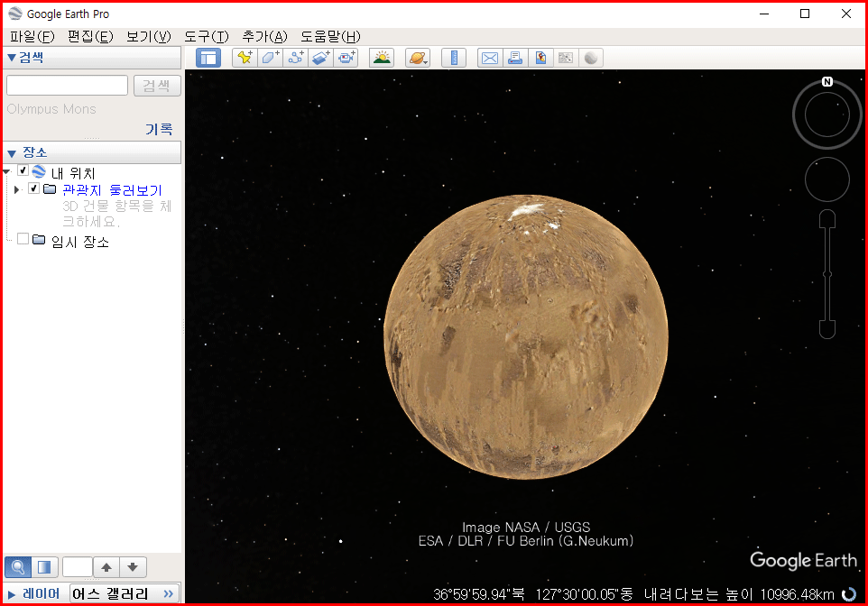Open the 추가(A) menu

pyautogui.click(x=264, y=37)
